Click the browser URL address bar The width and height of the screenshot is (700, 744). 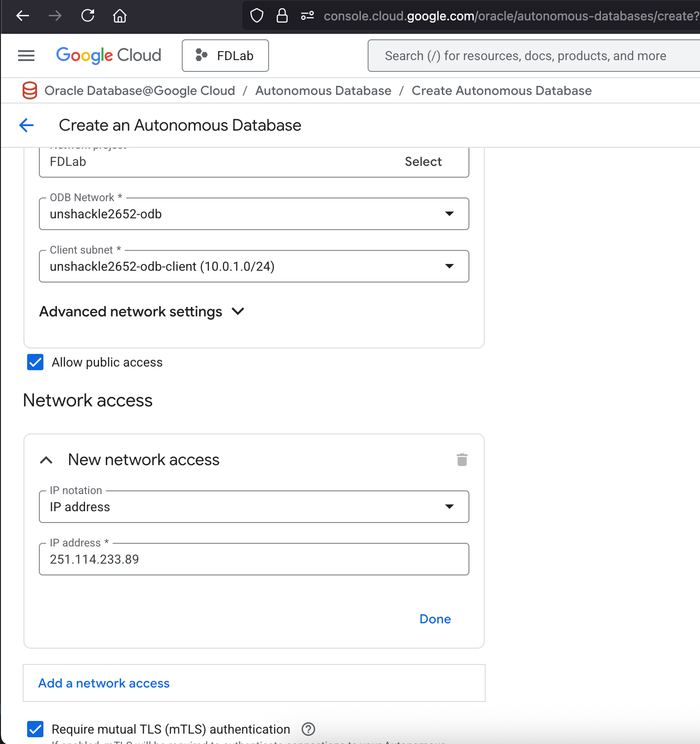point(511,16)
